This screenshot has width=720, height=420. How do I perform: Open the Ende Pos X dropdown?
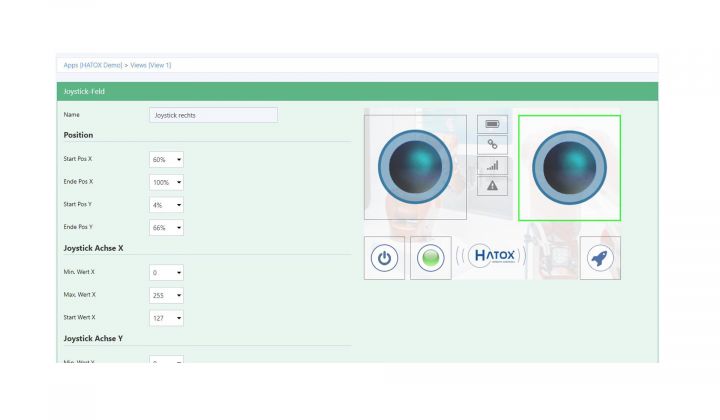coord(166,182)
